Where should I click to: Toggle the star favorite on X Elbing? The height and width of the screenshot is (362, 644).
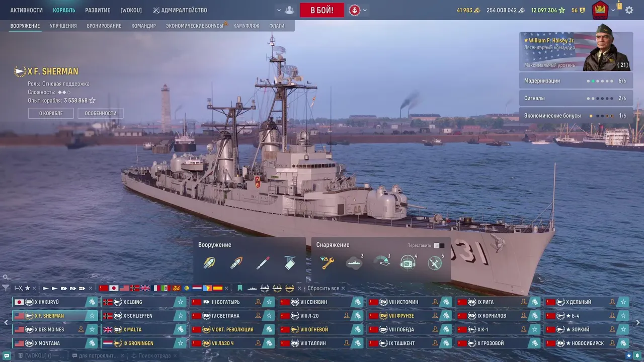[x=180, y=302]
